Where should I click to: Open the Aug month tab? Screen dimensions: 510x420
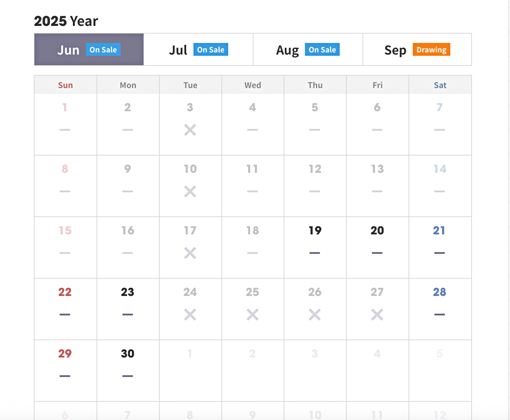point(308,49)
